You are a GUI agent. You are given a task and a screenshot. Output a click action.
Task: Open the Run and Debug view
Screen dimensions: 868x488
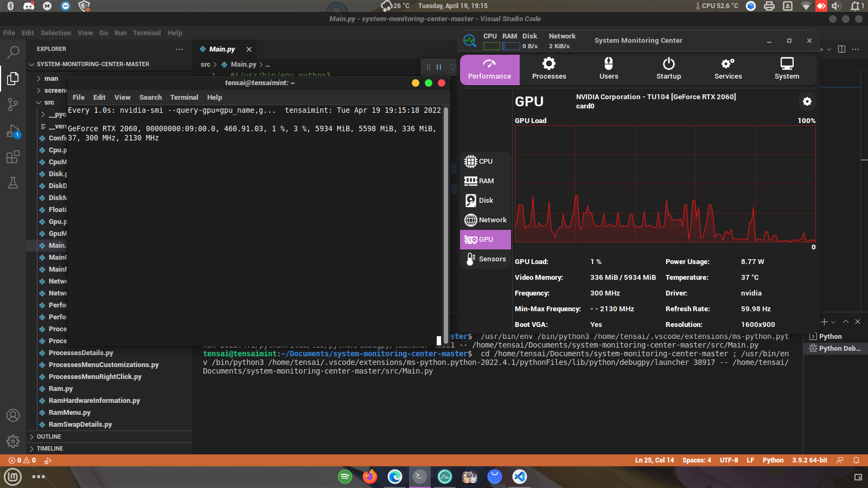pos(13,131)
